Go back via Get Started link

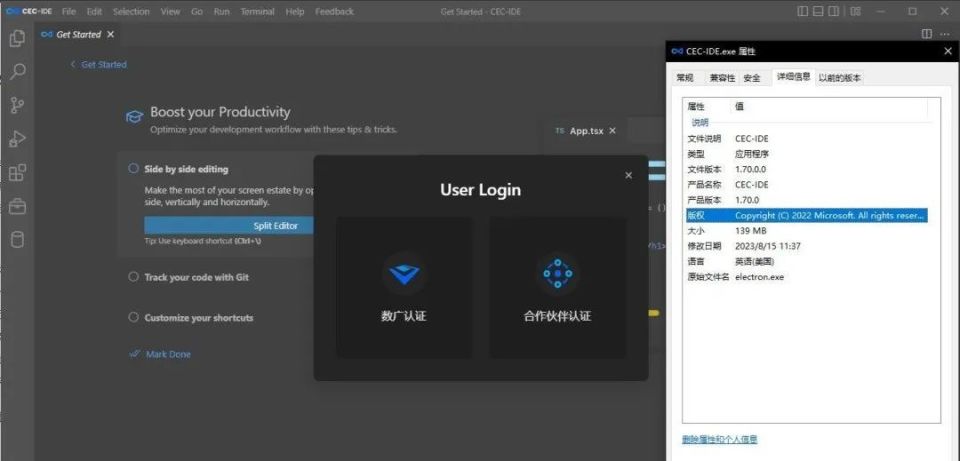[x=99, y=64]
